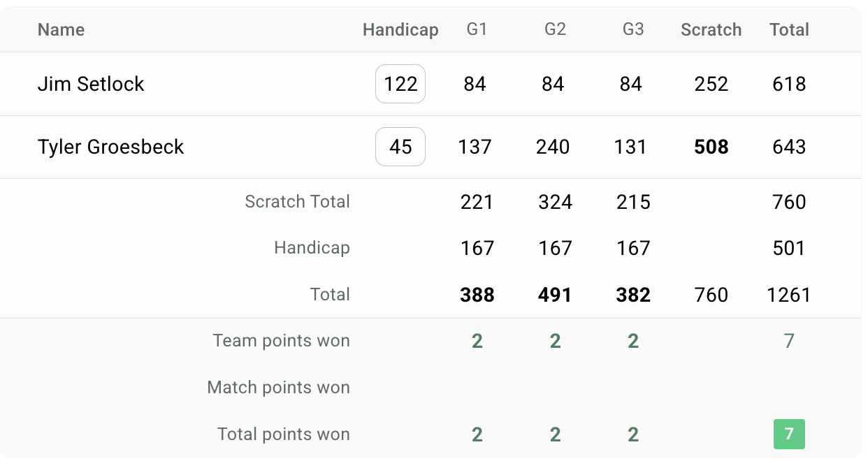The height and width of the screenshot is (461, 868).
Task: Click the G1 column header
Action: click(x=477, y=29)
